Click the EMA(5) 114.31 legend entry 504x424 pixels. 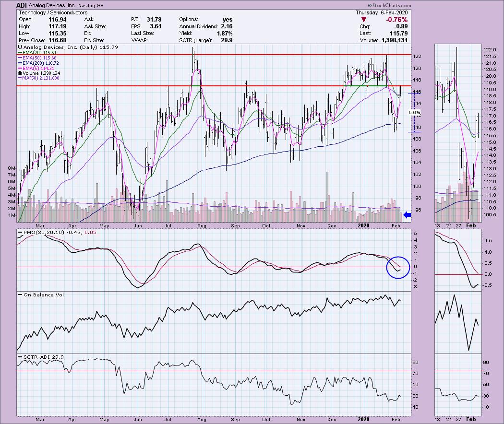click(36, 68)
